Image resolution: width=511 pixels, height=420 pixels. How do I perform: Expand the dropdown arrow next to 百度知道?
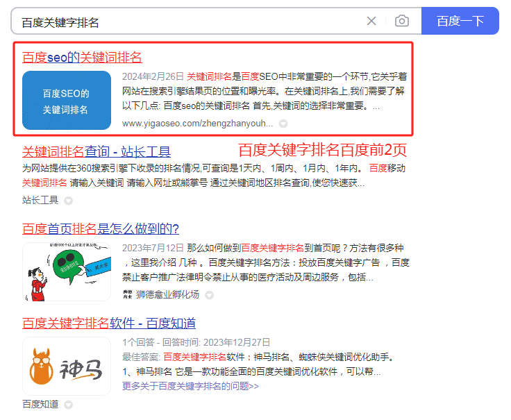click(68, 405)
